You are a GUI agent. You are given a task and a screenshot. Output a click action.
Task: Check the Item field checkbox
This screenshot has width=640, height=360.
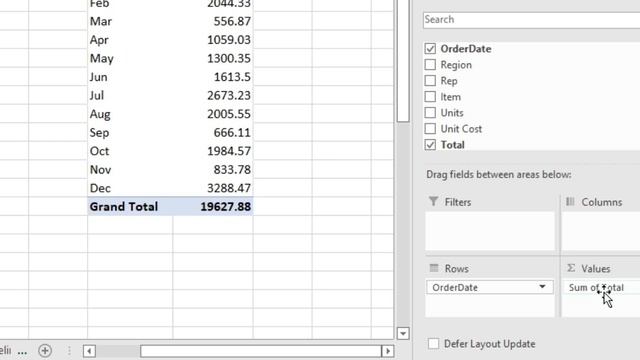point(430,97)
